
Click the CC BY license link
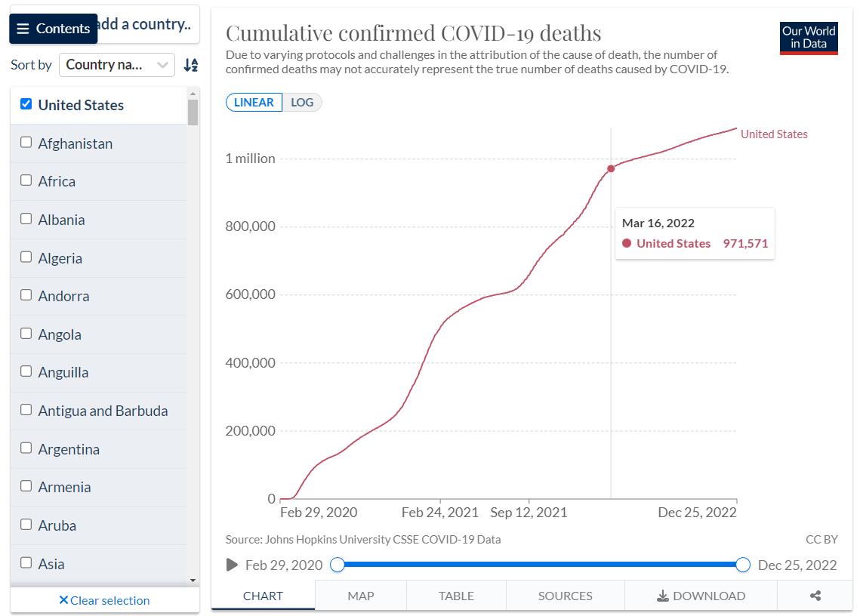tap(821, 539)
